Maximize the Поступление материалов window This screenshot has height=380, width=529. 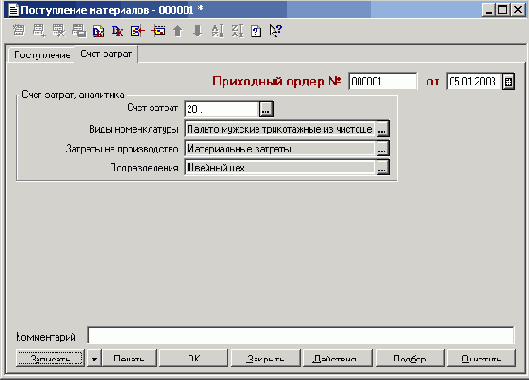point(502,10)
